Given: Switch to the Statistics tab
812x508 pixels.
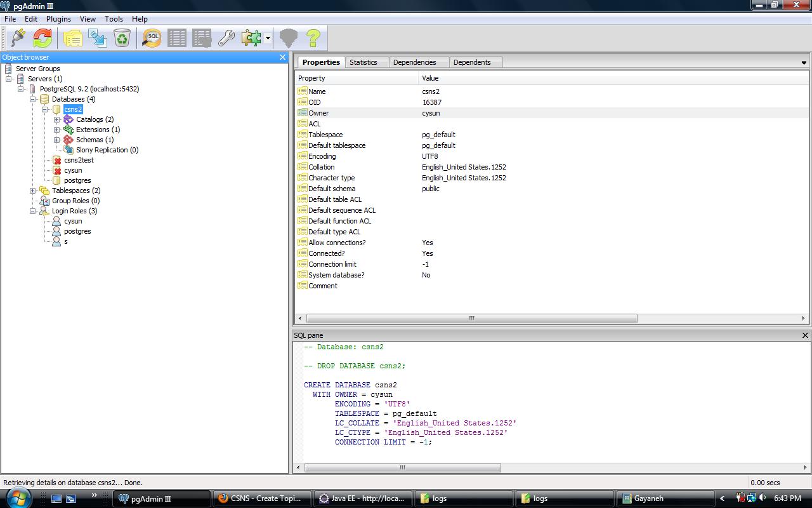Looking at the screenshot, I should (x=363, y=62).
